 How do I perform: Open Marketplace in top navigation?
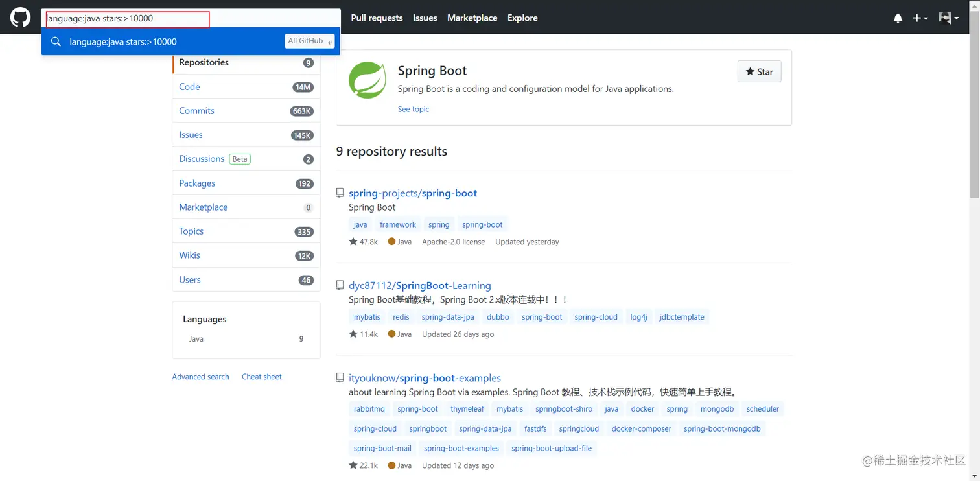pos(472,18)
